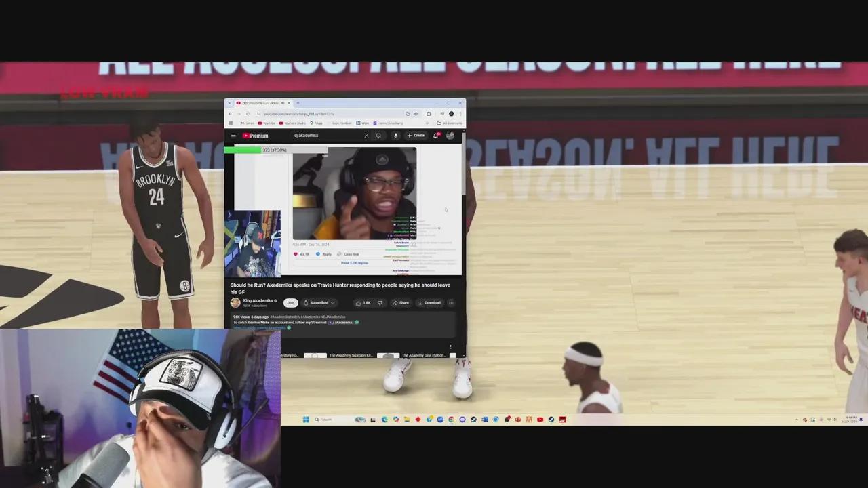Image resolution: width=868 pixels, height=488 pixels.
Task: Open a new Chrome tab
Action: (298, 103)
